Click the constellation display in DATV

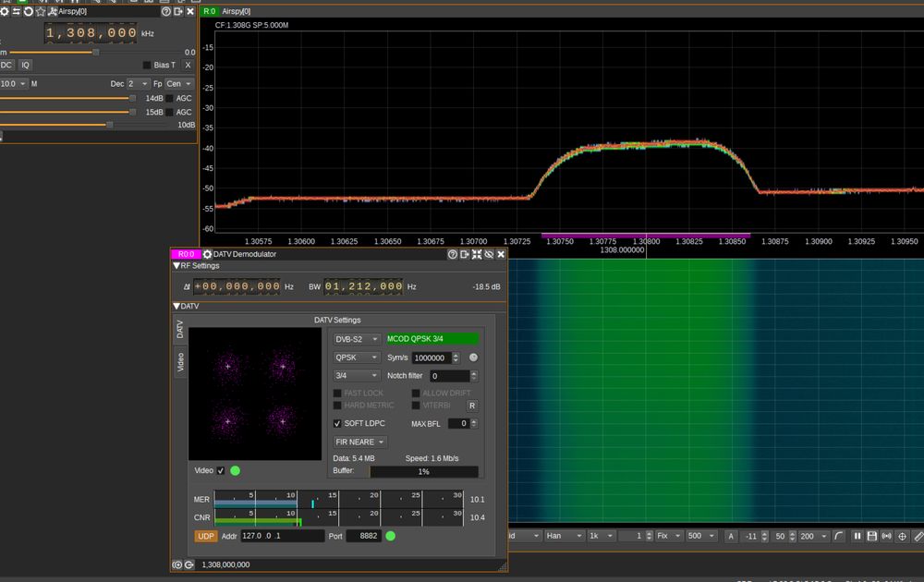(255, 394)
